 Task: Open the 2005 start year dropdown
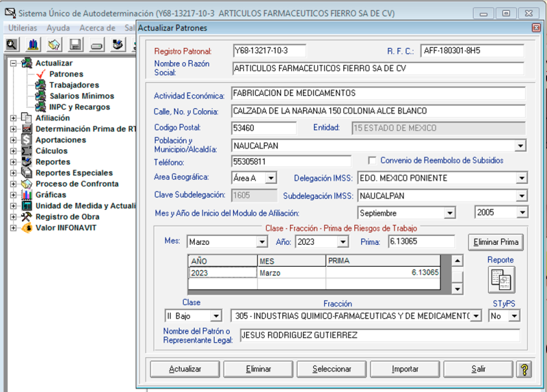[x=522, y=212]
